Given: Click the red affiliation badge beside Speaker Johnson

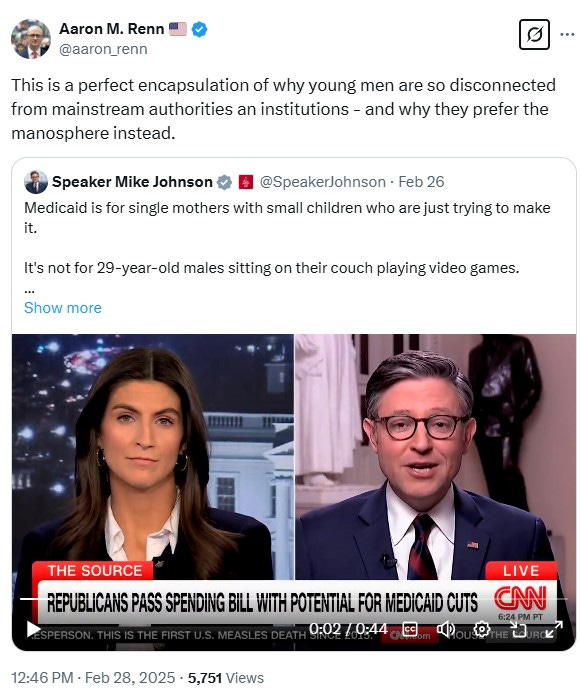Looking at the screenshot, I should point(246,182).
